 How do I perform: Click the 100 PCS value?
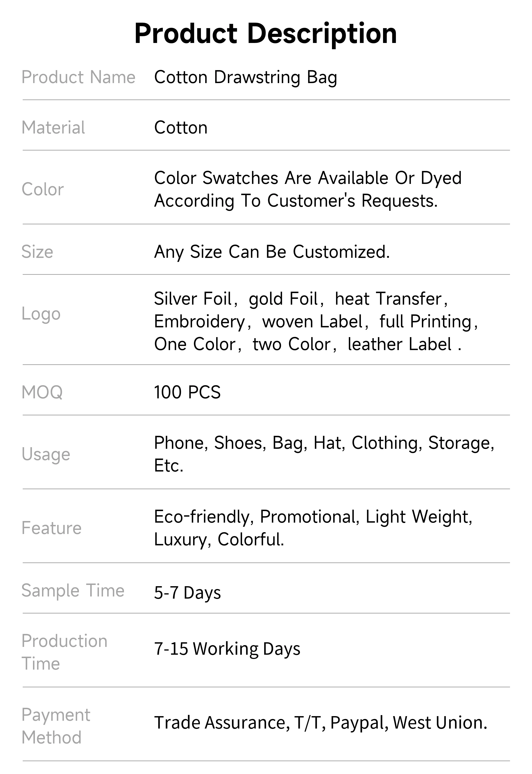click(187, 392)
